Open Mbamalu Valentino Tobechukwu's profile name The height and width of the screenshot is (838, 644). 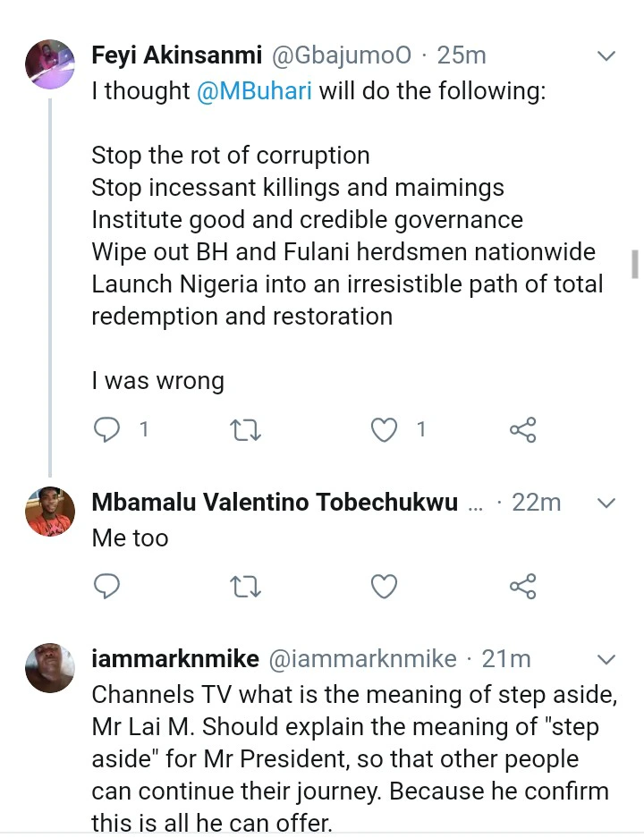[x=275, y=503]
